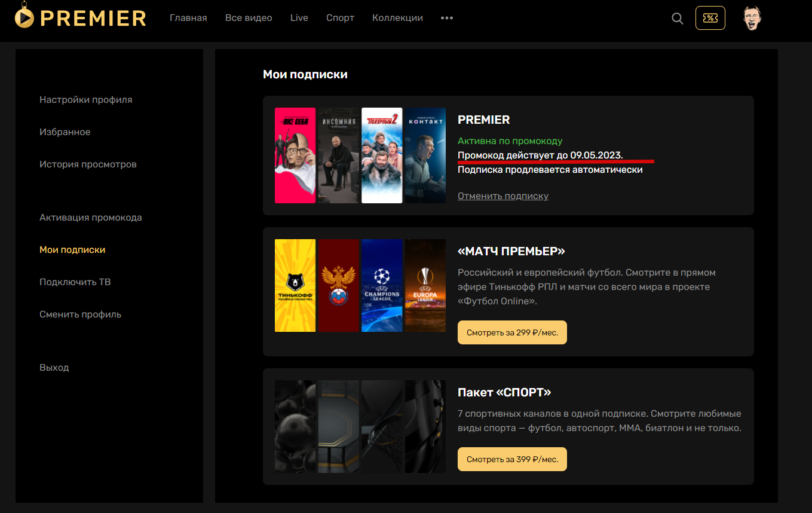Open the Live nav item

click(299, 18)
